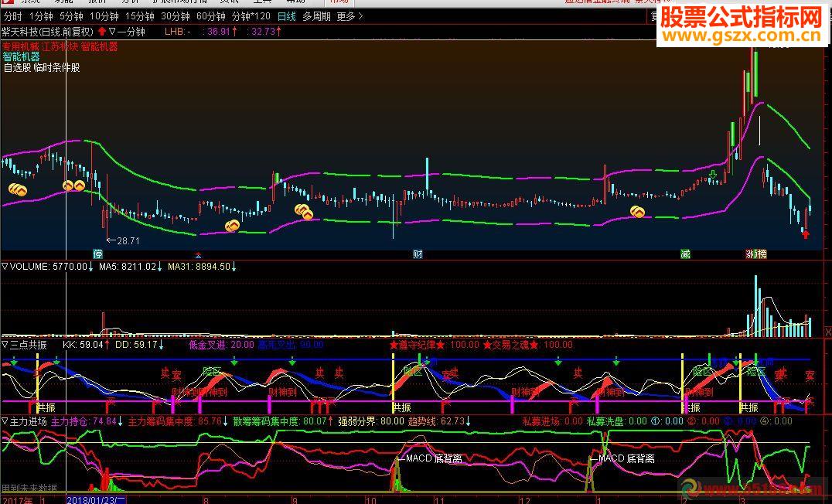The height and width of the screenshot is (504, 832).
Task: Select the 10分钟 period tab
Action: 104,16
